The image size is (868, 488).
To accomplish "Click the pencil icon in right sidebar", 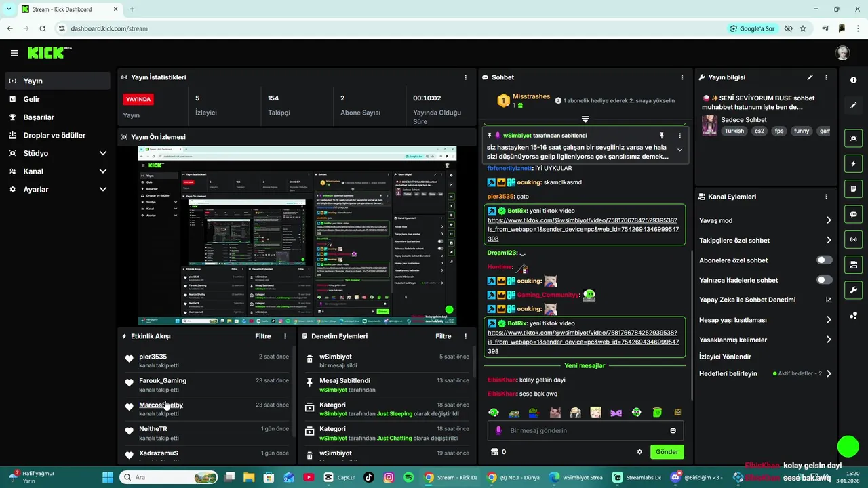I will tap(853, 106).
